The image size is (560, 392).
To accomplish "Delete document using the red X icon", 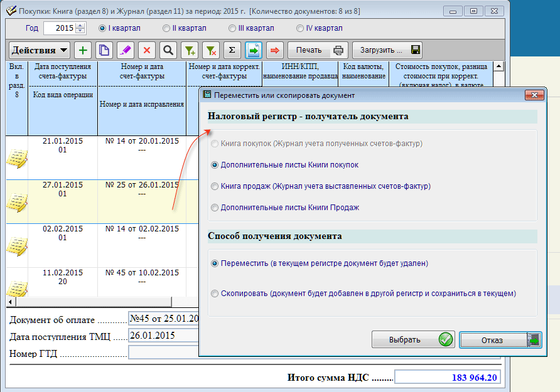I will pyautogui.click(x=147, y=50).
